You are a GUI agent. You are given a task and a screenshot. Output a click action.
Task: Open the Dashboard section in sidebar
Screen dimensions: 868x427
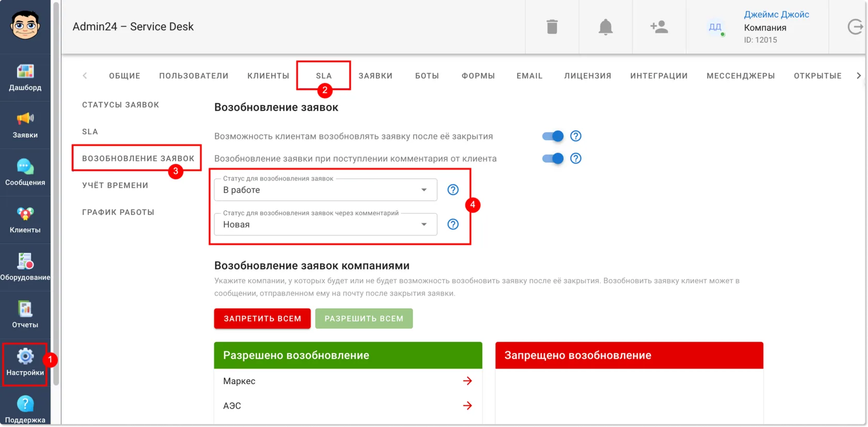(x=25, y=78)
